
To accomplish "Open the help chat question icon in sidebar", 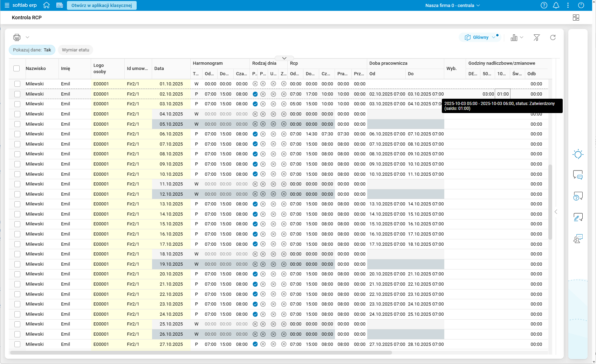I will 578,196.
